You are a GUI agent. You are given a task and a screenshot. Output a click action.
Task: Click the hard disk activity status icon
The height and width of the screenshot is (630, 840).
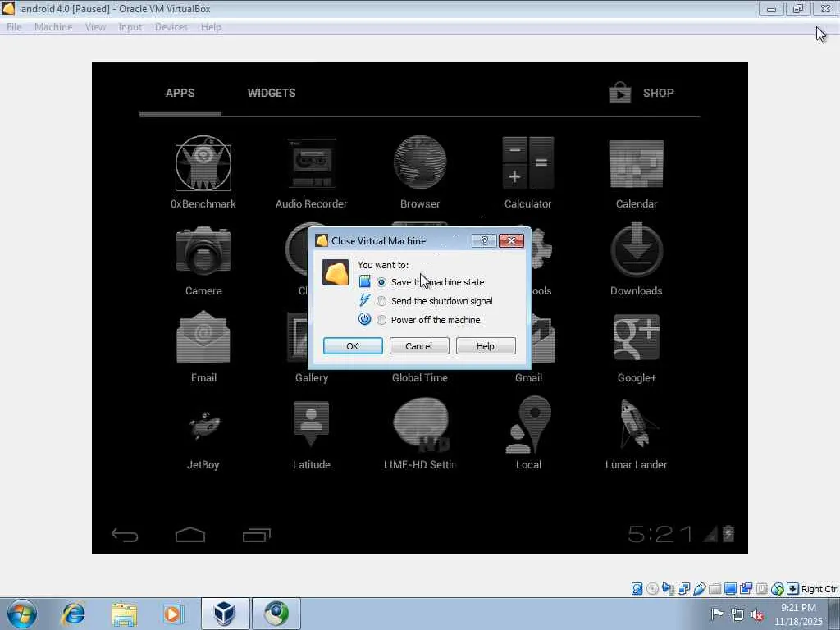point(637,589)
